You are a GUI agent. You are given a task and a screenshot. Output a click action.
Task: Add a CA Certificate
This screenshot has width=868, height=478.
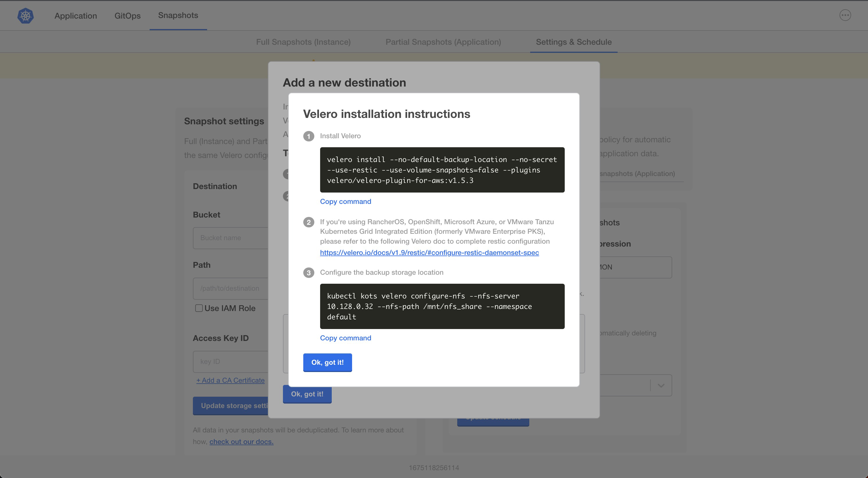(230, 380)
